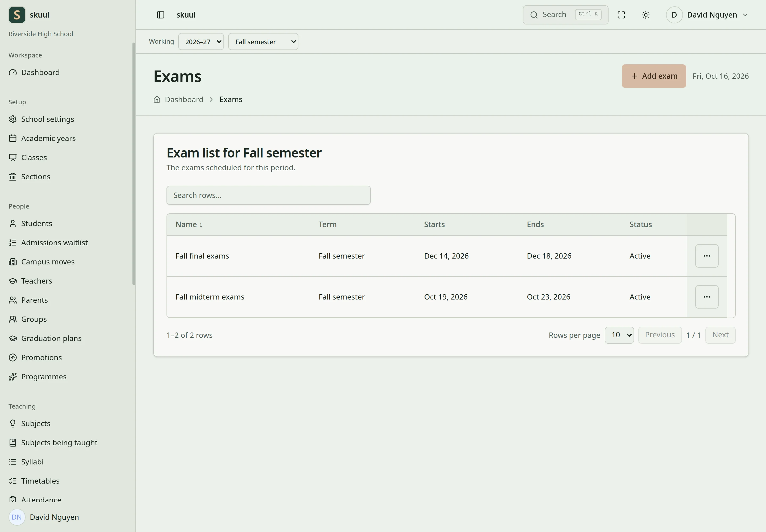Enter fullscreen mode via the expand icon
766x532 pixels.
[x=621, y=15]
